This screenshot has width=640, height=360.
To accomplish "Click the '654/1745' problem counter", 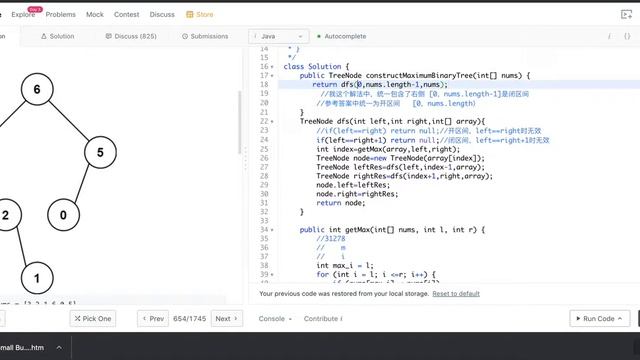I will [189, 319].
